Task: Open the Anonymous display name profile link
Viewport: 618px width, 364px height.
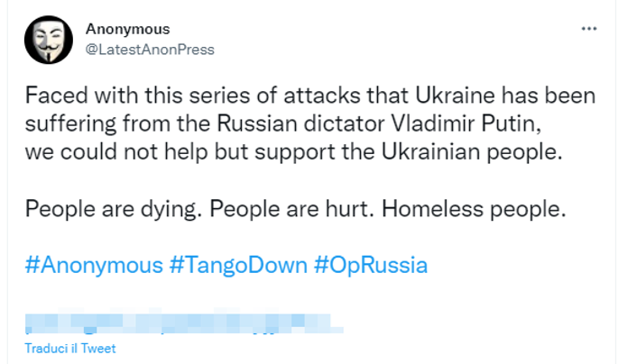Action: click(127, 30)
